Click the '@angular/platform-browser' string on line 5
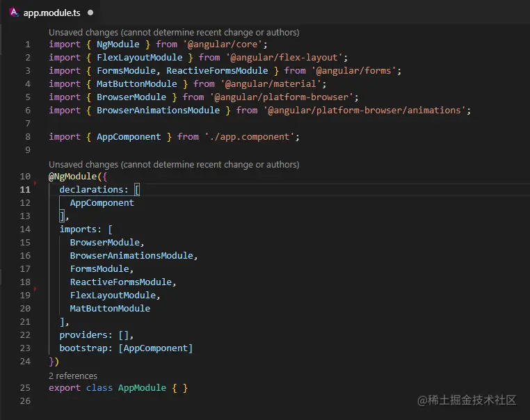The width and height of the screenshot is (530, 420). pyautogui.click(x=281, y=97)
